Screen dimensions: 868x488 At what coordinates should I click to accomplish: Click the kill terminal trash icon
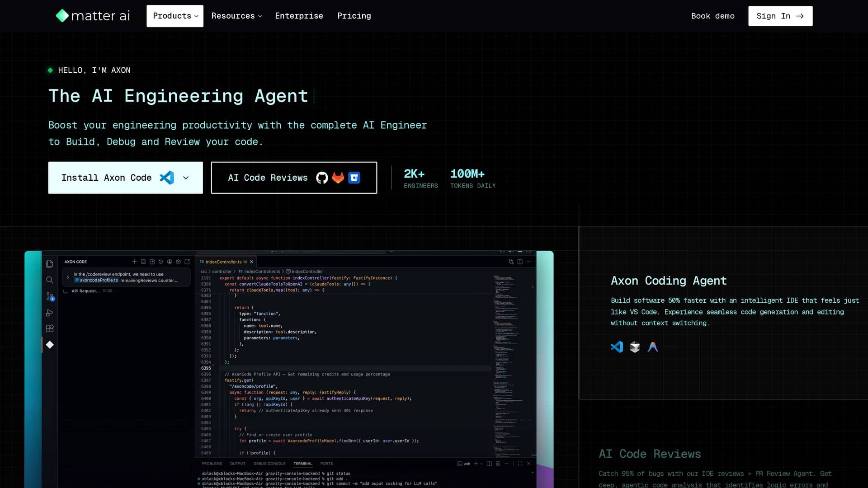point(498,464)
